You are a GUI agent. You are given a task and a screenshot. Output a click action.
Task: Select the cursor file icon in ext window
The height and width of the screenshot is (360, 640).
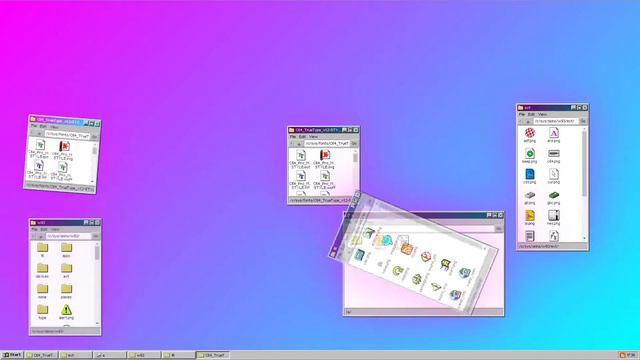click(553, 174)
